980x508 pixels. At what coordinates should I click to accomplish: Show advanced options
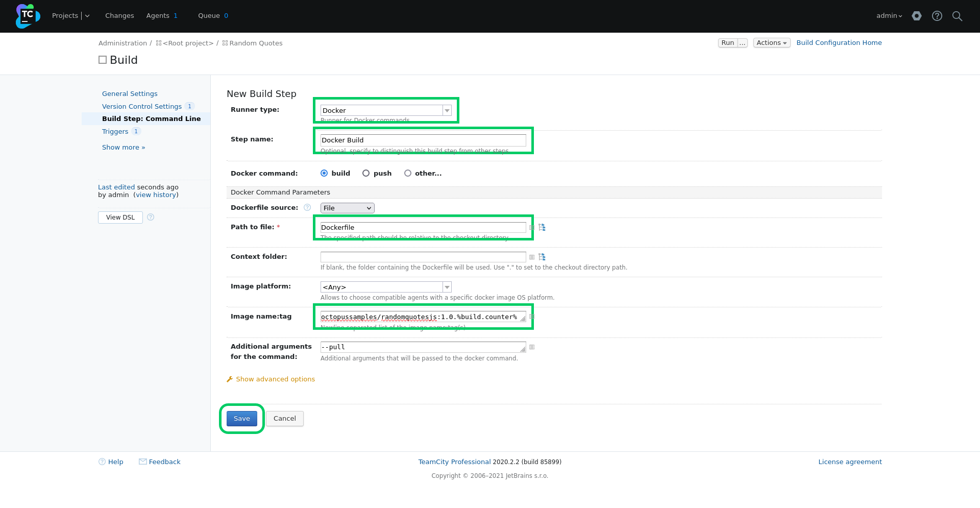(x=275, y=379)
